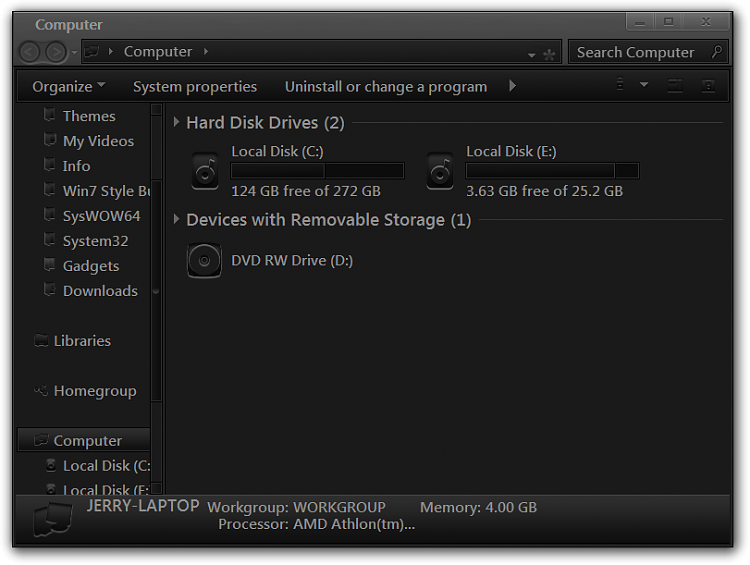Open System properties
Viewport: 750px width, 565px height.
pos(195,87)
